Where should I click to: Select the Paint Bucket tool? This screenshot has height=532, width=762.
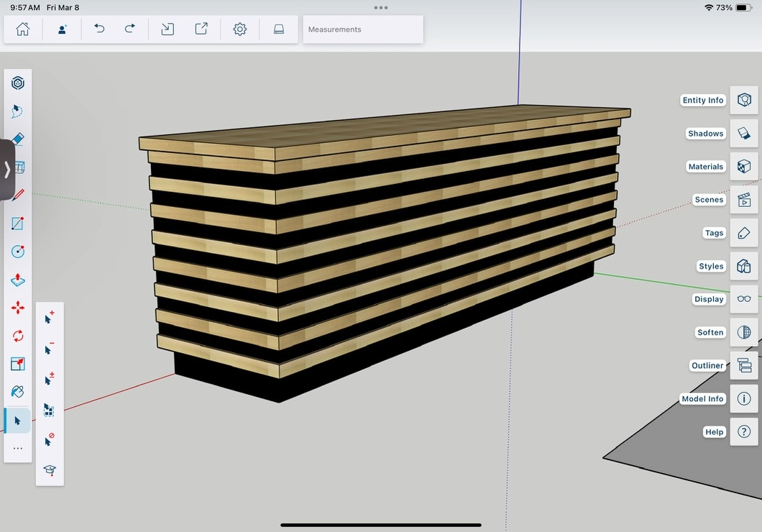click(x=18, y=392)
